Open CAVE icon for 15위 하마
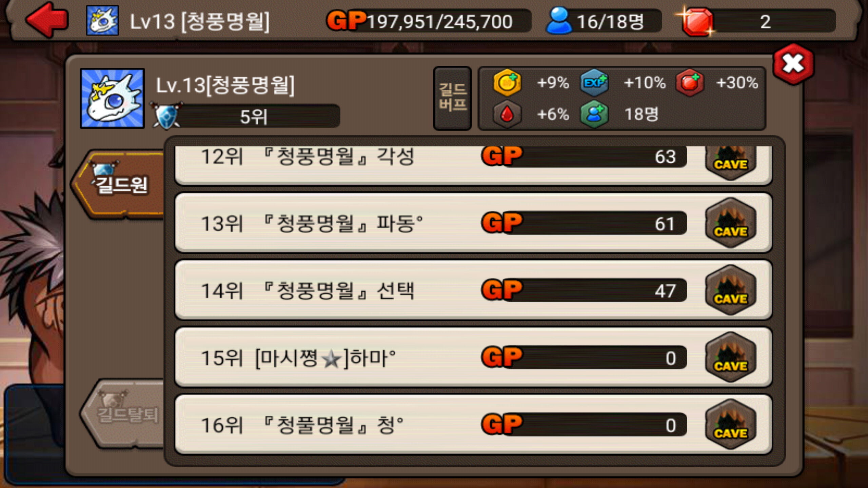This screenshot has width=868, height=488. point(731,357)
